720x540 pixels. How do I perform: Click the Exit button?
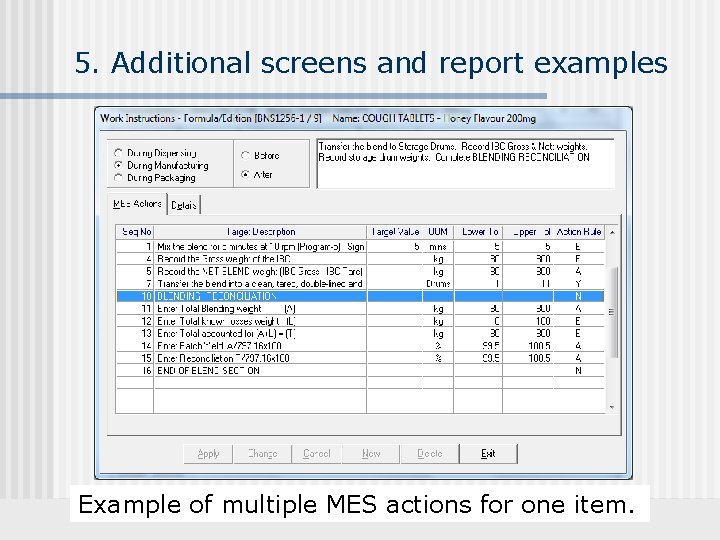coord(488,454)
